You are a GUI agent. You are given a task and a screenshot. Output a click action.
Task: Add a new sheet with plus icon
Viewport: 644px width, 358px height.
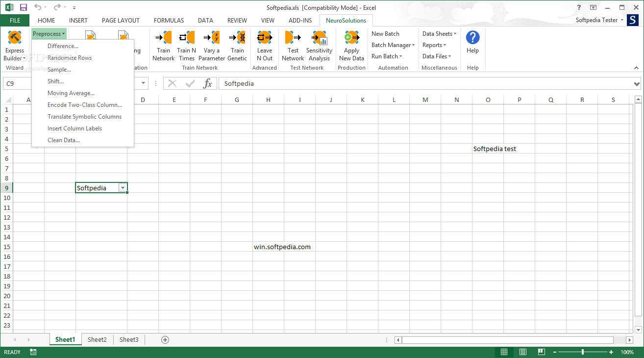click(x=165, y=339)
